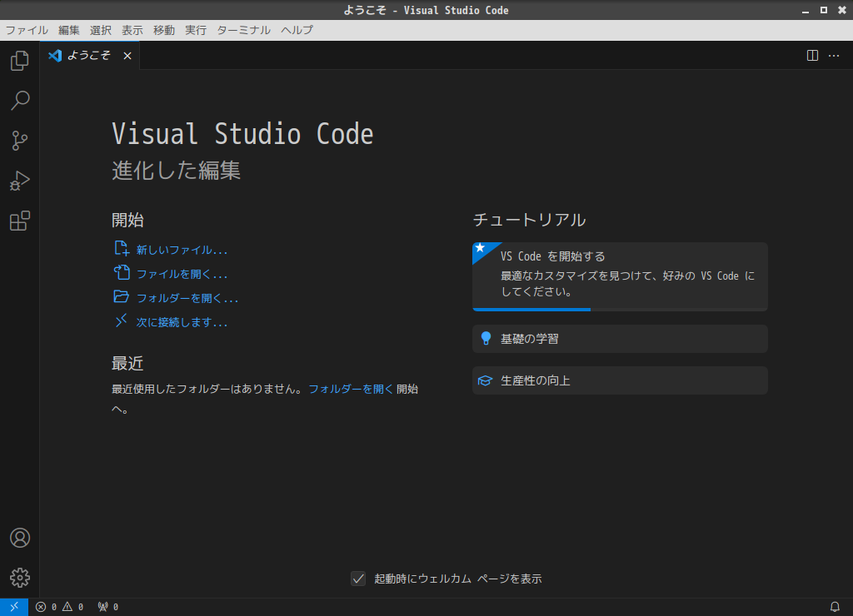This screenshot has height=616, width=853.
Task: Open the Accounts icon in activity bar
Action: pyautogui.click(x=20, y=538)
